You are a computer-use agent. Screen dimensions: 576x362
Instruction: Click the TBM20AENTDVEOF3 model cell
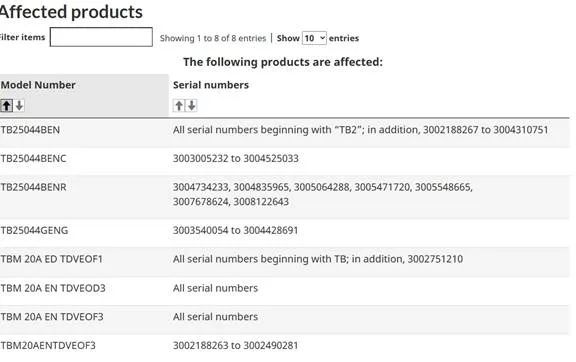point(48,345)
